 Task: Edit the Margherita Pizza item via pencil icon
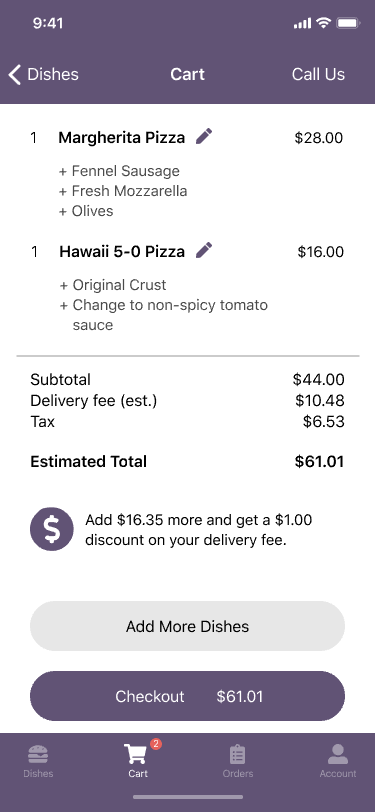(204, 137)
